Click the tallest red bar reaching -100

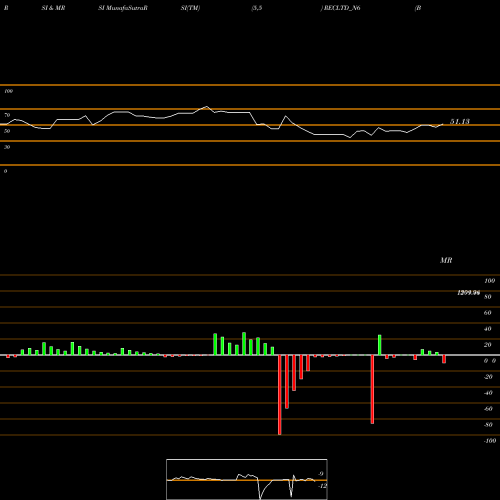coord(280,395)
